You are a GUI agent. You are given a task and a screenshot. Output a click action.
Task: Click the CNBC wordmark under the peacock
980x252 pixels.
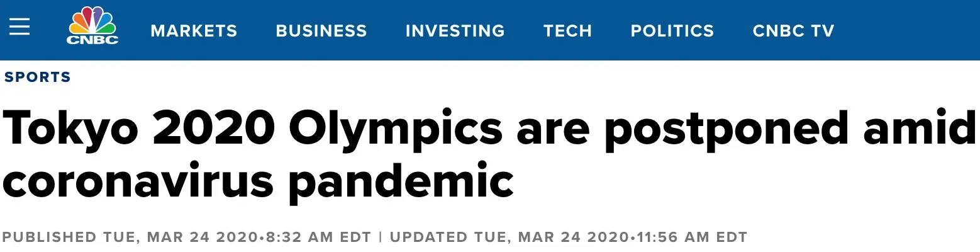(x=93, y=40)
